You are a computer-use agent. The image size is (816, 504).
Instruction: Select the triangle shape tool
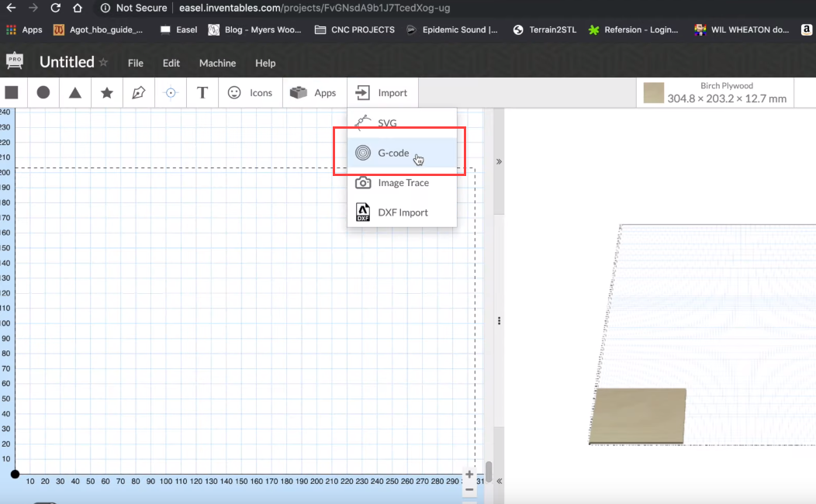coord(75,92)
